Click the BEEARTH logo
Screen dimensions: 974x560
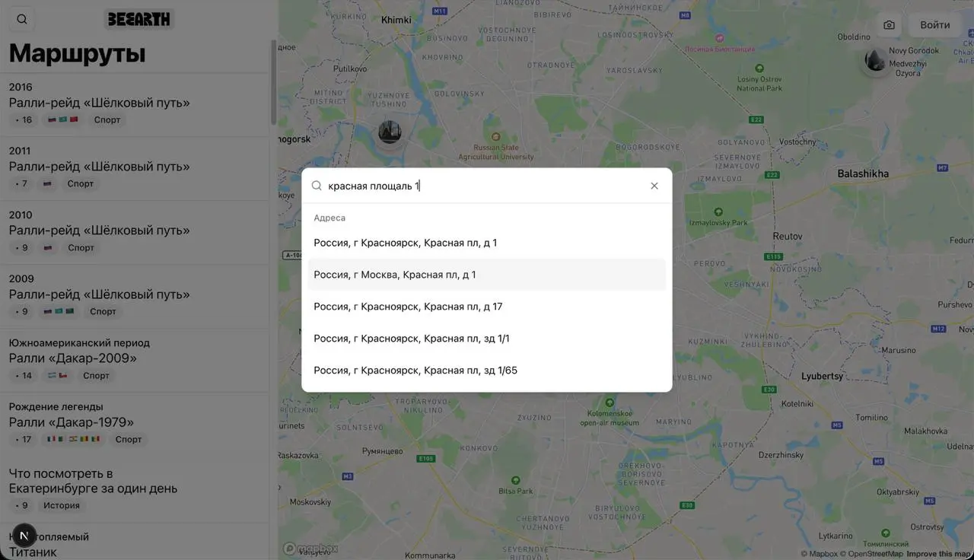[x=139, y=20]
